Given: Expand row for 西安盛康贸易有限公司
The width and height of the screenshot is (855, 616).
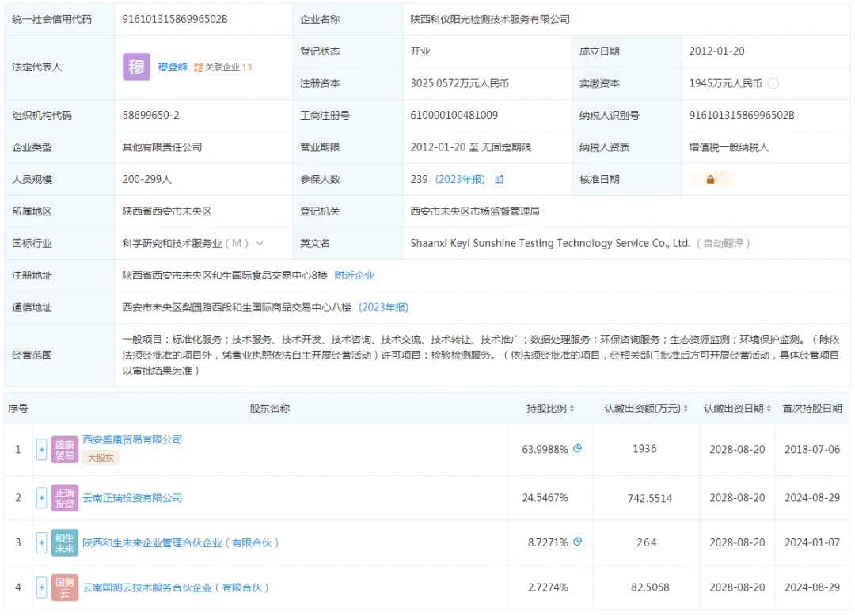Looking at the screenshot, I should [41, 450].
